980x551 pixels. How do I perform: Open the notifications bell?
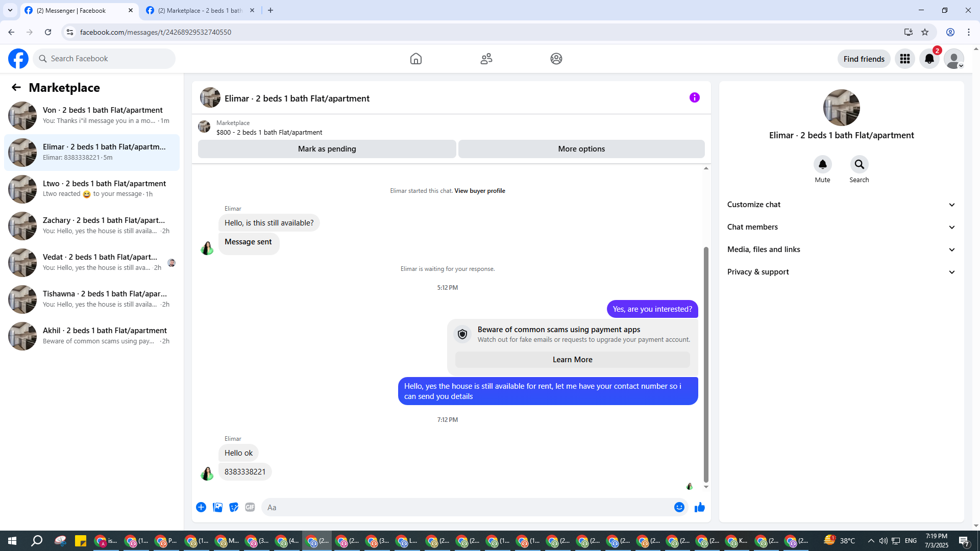(x=929, y=59)
